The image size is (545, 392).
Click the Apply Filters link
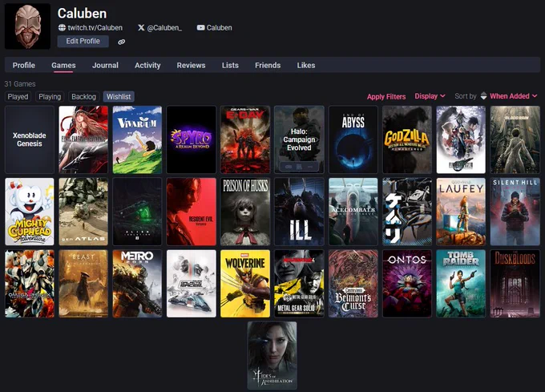[x=386, y=97]
